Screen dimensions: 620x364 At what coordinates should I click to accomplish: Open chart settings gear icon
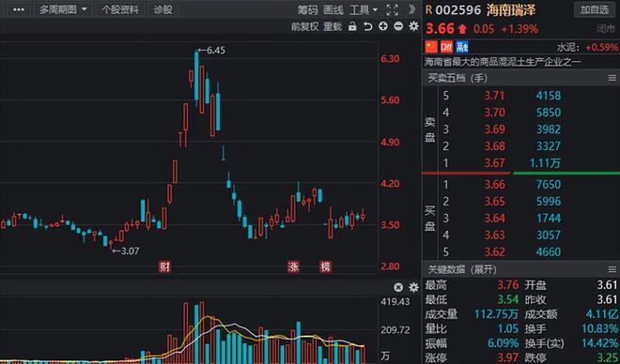pos(413,26)
